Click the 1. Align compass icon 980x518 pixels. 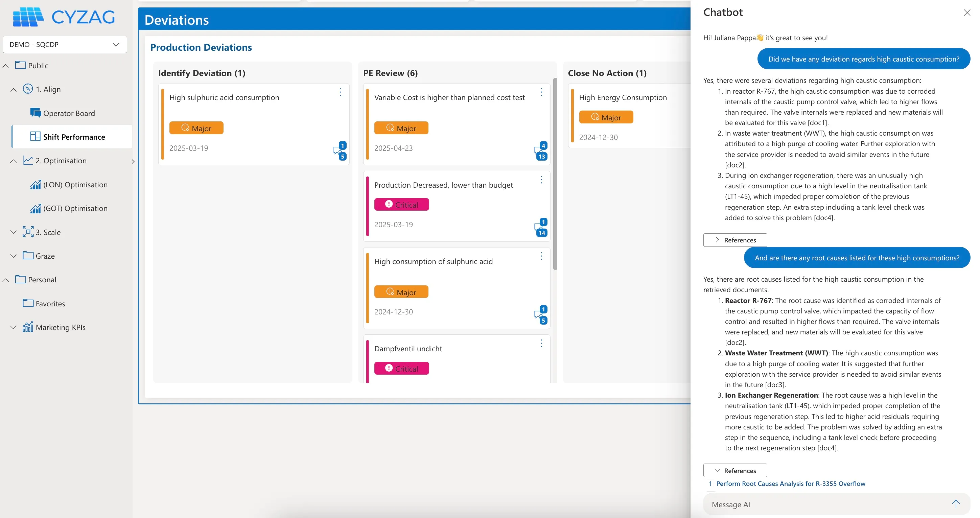point(28,89)
